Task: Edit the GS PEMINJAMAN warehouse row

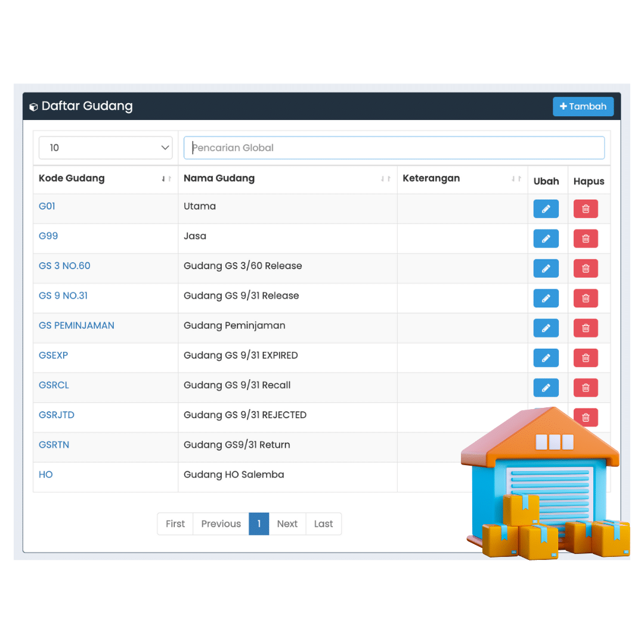Action: tap(546, 328)
